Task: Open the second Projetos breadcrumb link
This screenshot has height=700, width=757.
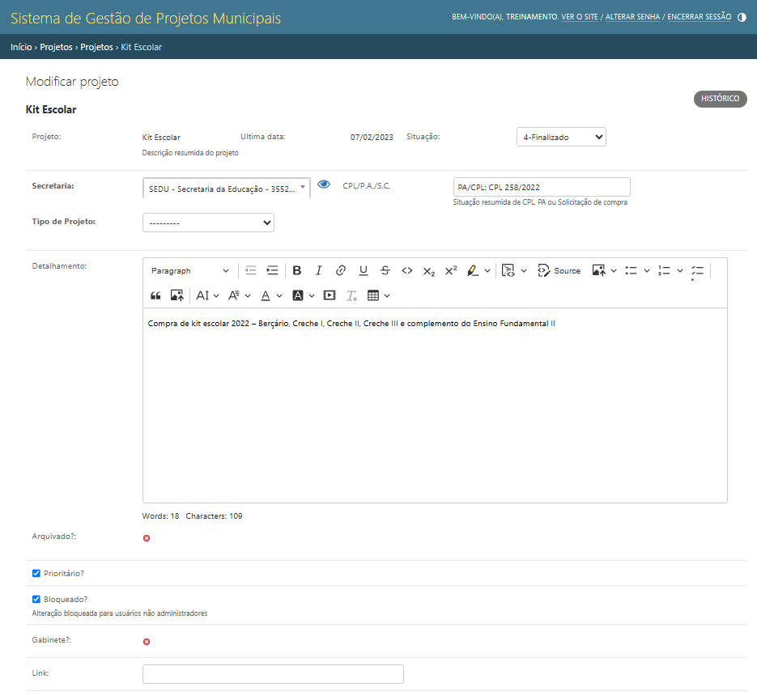Action: point(96,47)
